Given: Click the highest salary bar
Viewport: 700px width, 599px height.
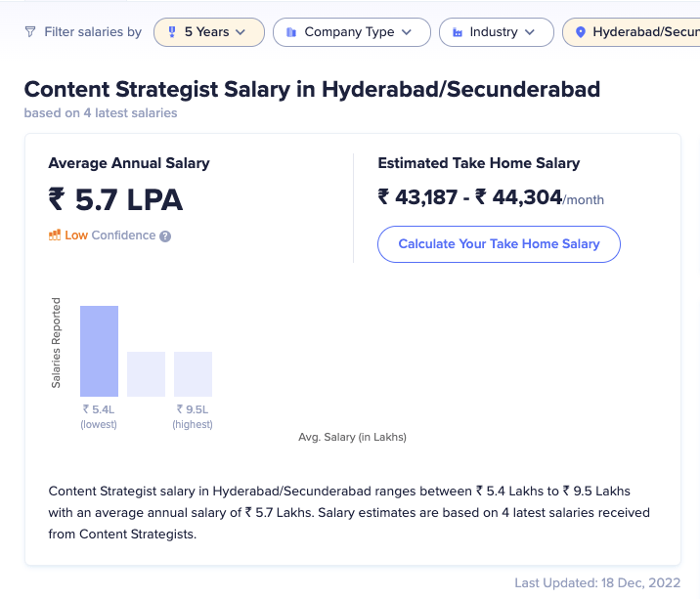Looking at the screenshot, I should point(193,374).
